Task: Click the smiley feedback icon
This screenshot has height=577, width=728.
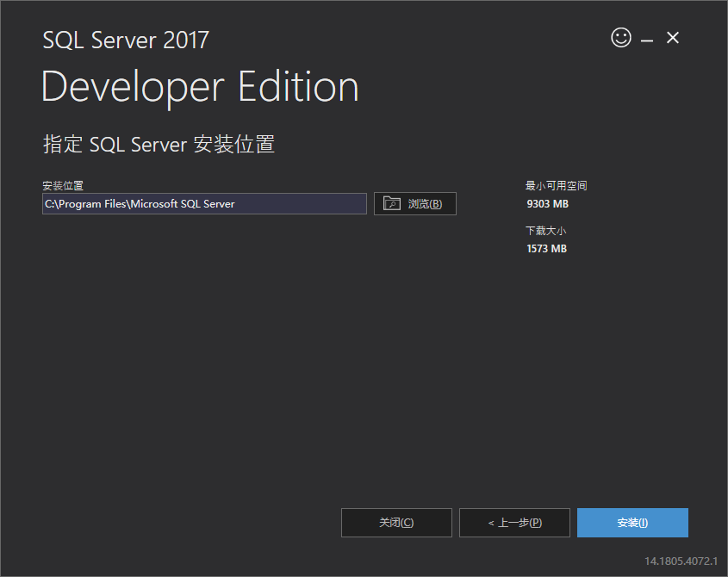Action: click(x=620, y=38)
